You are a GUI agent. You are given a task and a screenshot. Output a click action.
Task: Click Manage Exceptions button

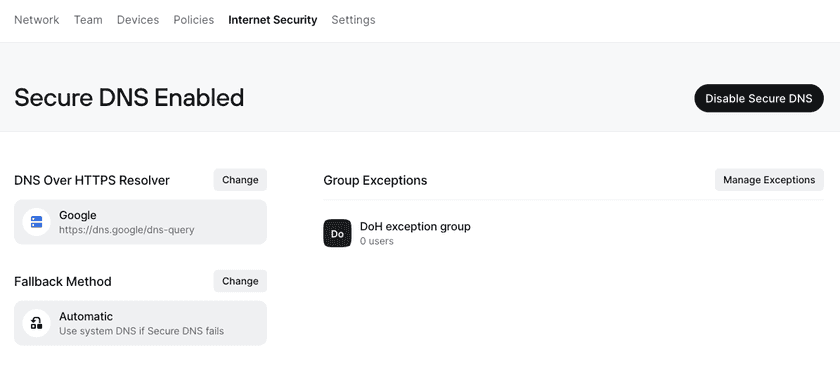[x=769, y=180]
